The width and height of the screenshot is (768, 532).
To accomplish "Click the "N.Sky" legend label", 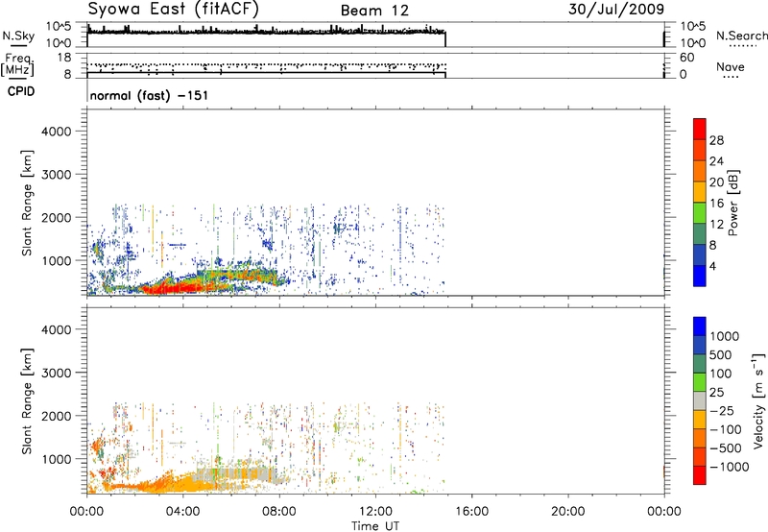I will pyautogui.click(x=18, y=36).
